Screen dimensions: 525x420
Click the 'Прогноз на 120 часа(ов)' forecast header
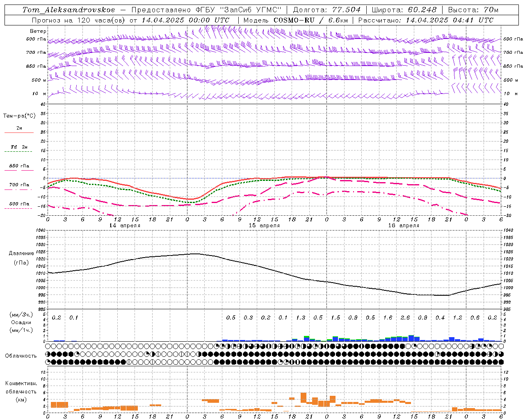coord(79,20)
